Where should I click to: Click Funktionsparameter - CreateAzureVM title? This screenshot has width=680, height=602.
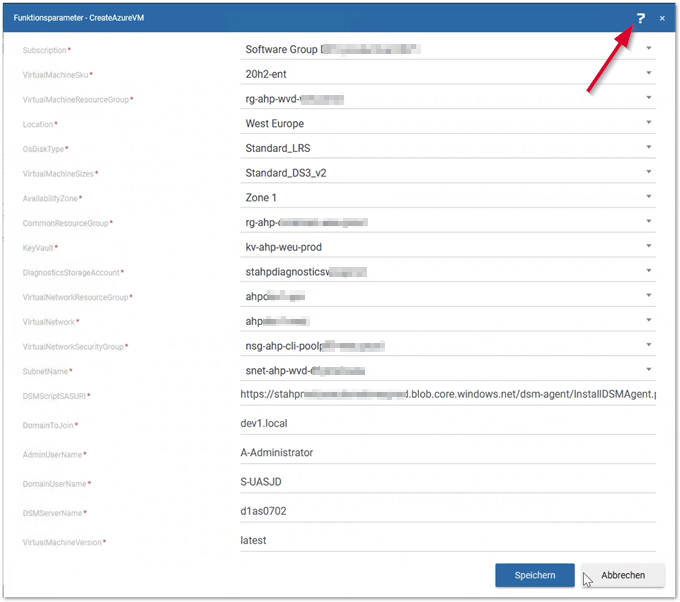click(x=78, y=18)
